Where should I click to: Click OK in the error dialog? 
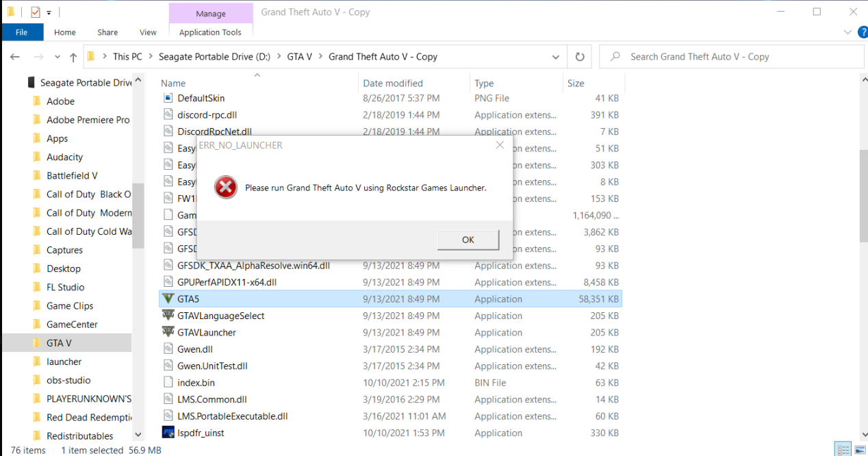coord(468,240)
